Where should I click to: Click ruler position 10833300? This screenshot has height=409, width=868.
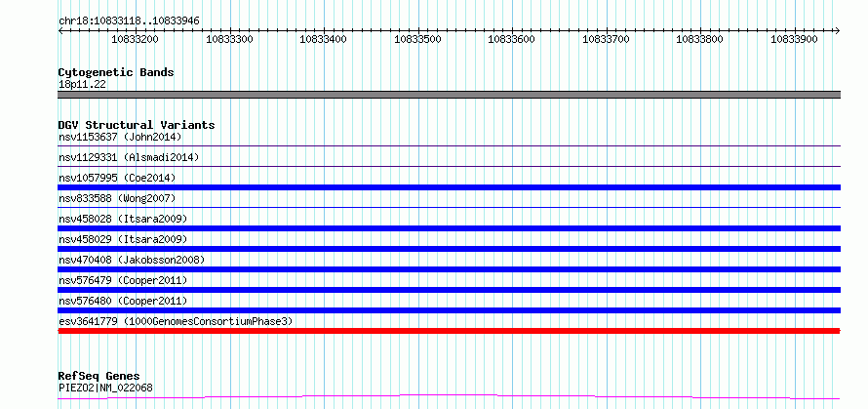point(229,39)
